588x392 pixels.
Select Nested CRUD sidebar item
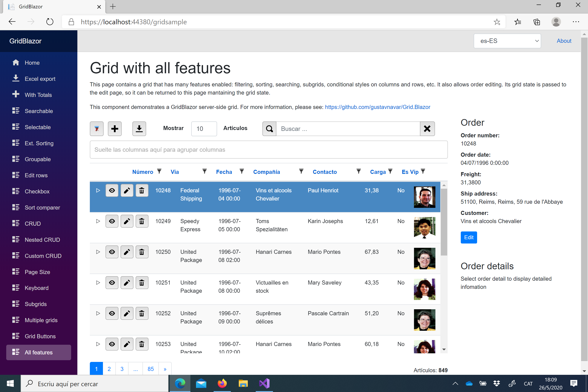[x=42, y=240]
